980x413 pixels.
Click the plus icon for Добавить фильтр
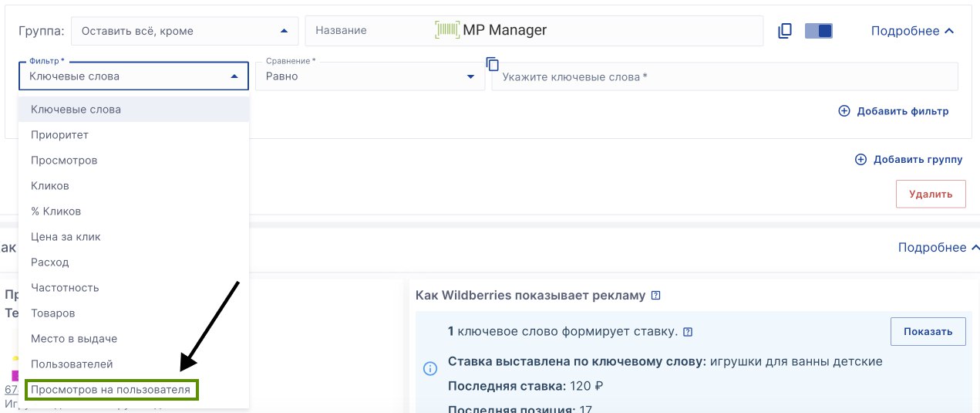pyautogui.click(x=844, y=111)
